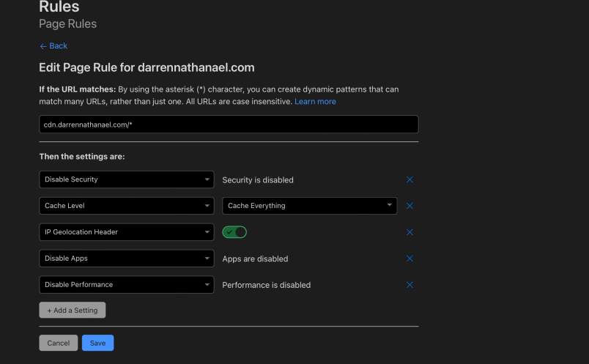Open the Disable Security setting dropdown
The image size is (589, 364).
(x=126, y=179)
